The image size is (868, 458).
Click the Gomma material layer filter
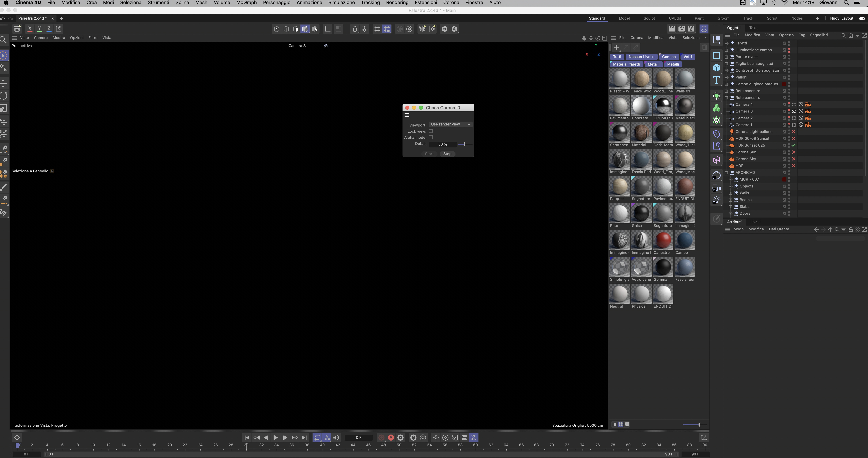click(668, 57)
